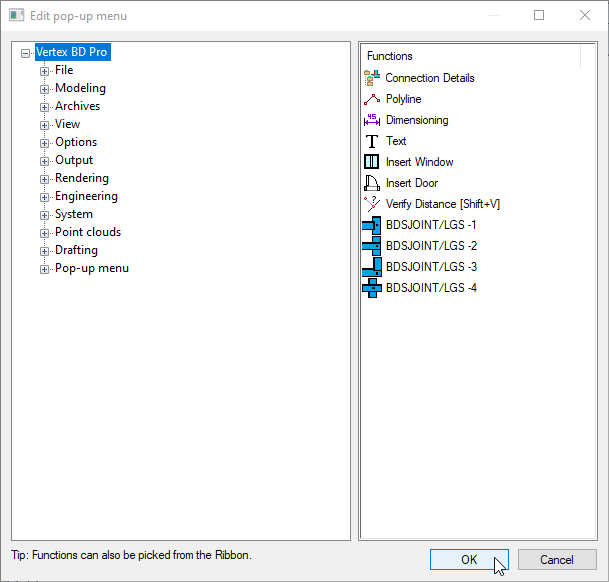
Task: Select the BDSJOINT/LGS -4 joint icon
Action: [372, 288]
